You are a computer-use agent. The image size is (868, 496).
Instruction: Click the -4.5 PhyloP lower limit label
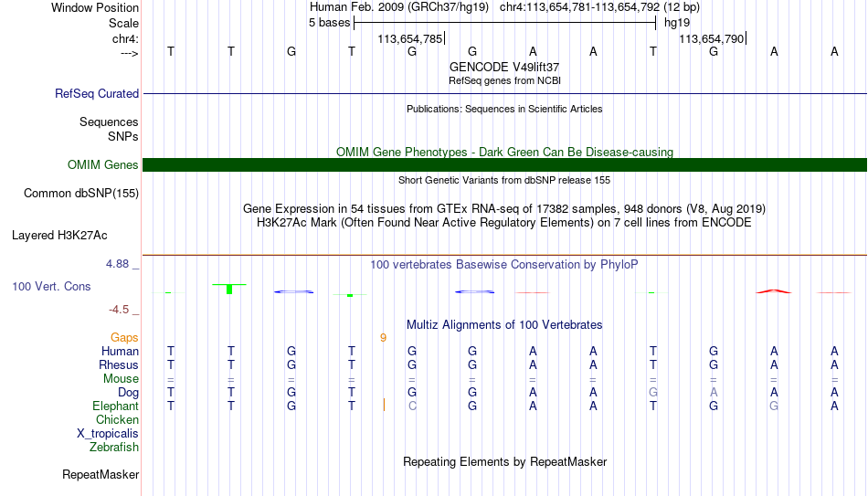pyautogui.click(x=119, y=310)
